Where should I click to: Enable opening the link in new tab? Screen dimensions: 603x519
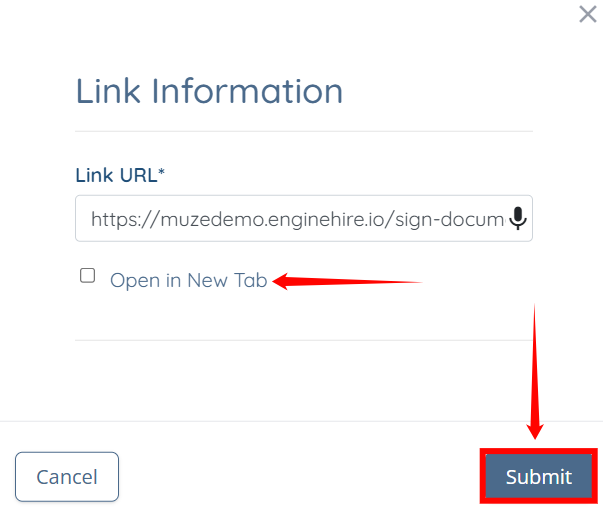coord(87,276)
